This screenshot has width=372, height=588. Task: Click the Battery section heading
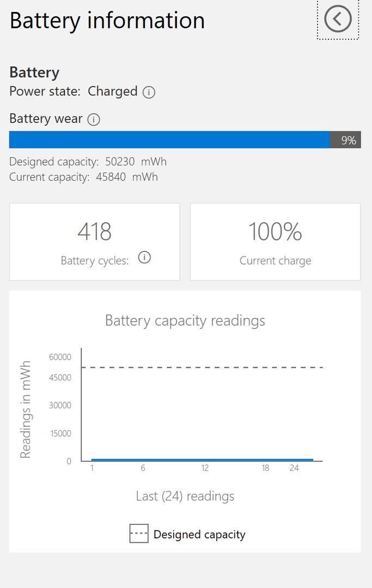coord(34,72)
